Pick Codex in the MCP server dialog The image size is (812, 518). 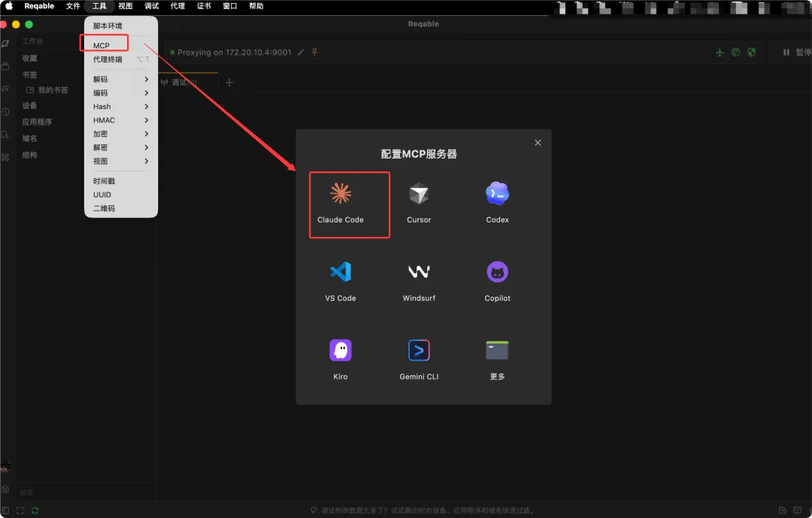coord(497,203)
